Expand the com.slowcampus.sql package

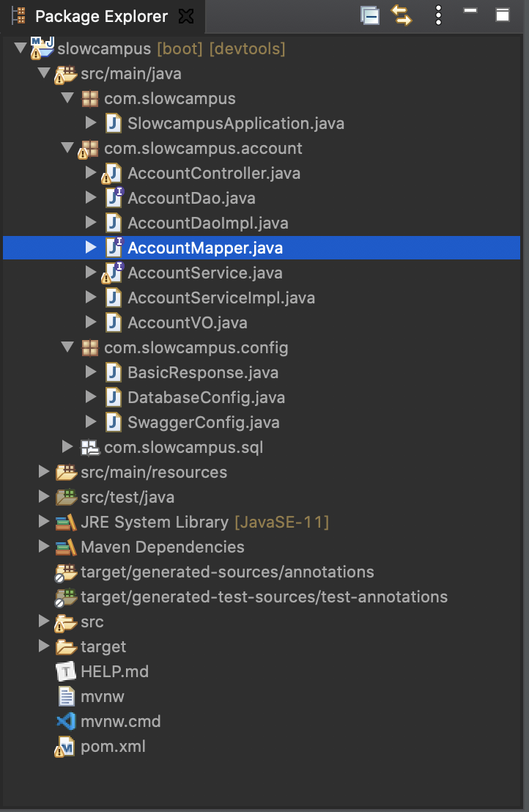(x=67, y=447)
